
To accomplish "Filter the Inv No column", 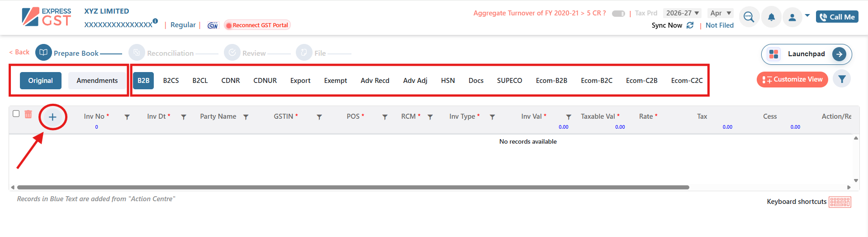I will point(127,117).
